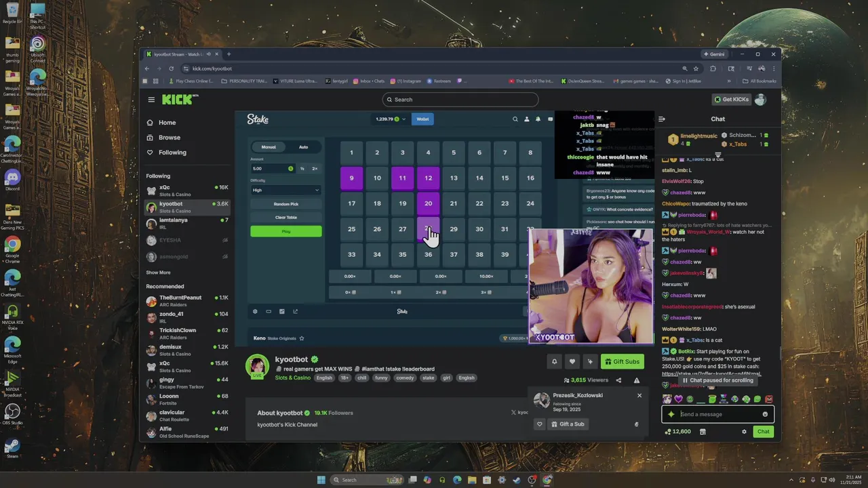Click the heart button on Prezesik_Kozlowski card

[x=540, y=424]
